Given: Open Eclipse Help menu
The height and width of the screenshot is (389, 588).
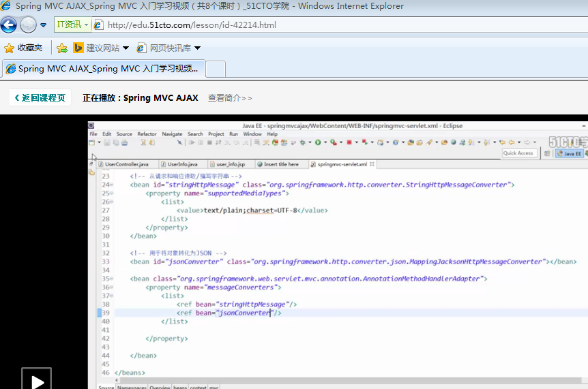Looking at the screenshot, I should pyautogui.click(x=272, y=134).
